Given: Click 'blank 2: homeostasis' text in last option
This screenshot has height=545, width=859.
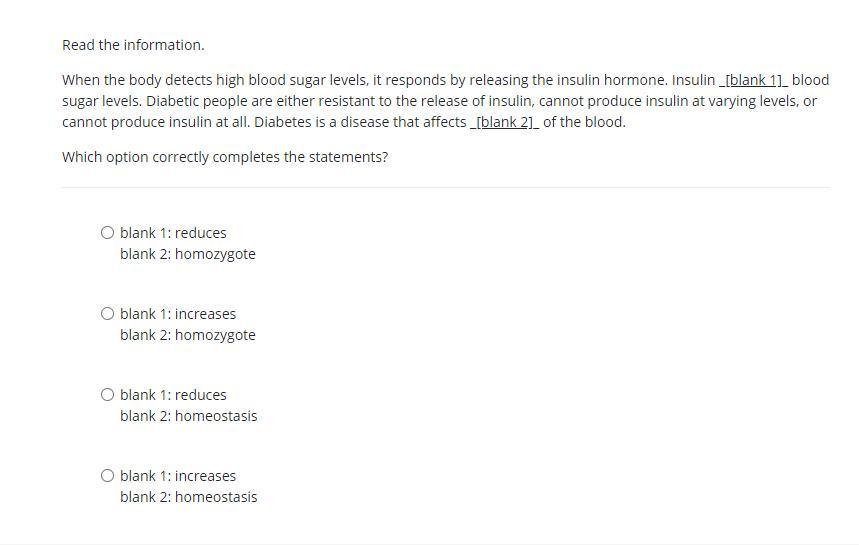Looking at the screenshot, I should coord(188,497).
